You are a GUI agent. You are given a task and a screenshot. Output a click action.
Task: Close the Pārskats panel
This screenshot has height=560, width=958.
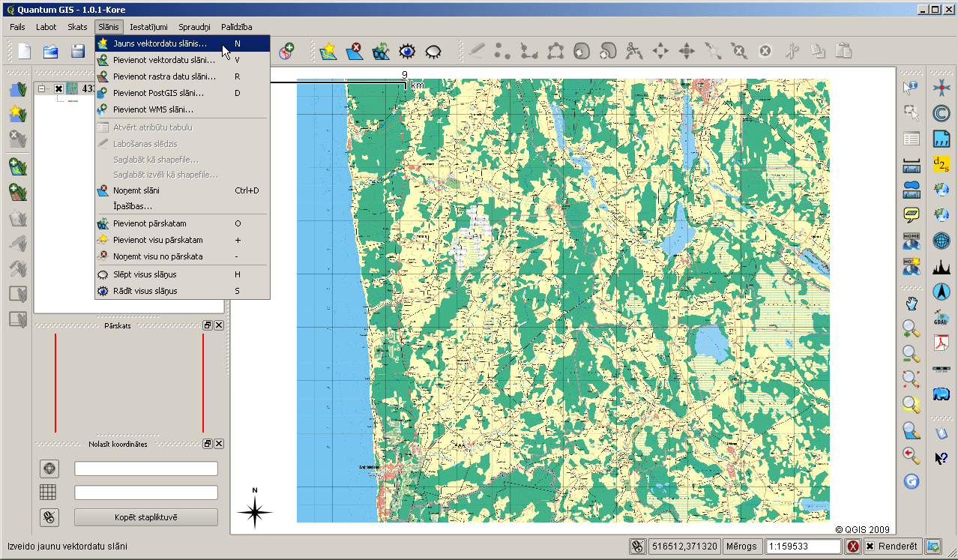pos(219,325)
